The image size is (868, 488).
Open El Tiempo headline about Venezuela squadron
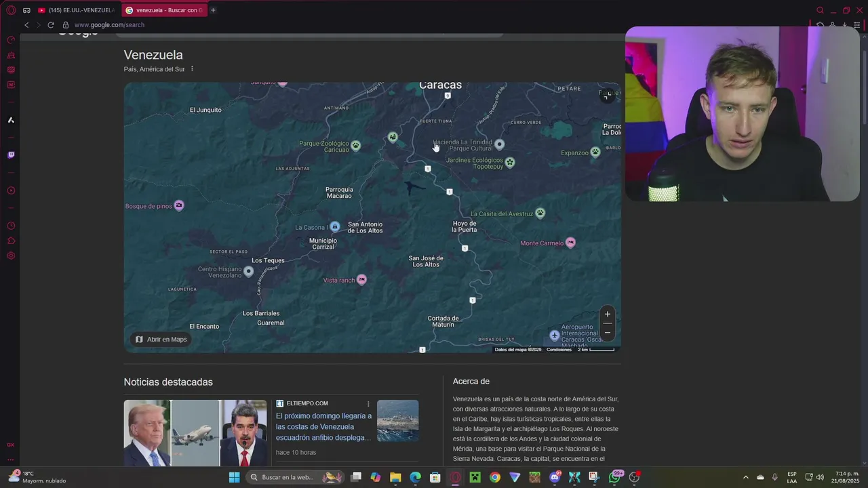point(323,427)
